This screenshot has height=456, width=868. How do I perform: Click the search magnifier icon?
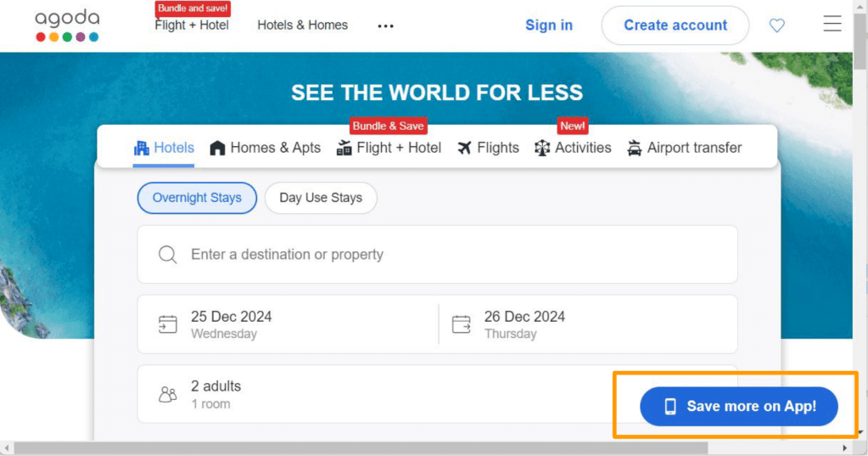[x=168, y=255]
